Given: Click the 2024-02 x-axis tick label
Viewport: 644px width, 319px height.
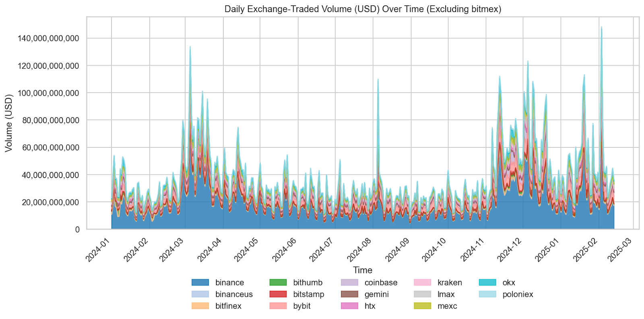Looking at the screenshot, I should (136, 250).
